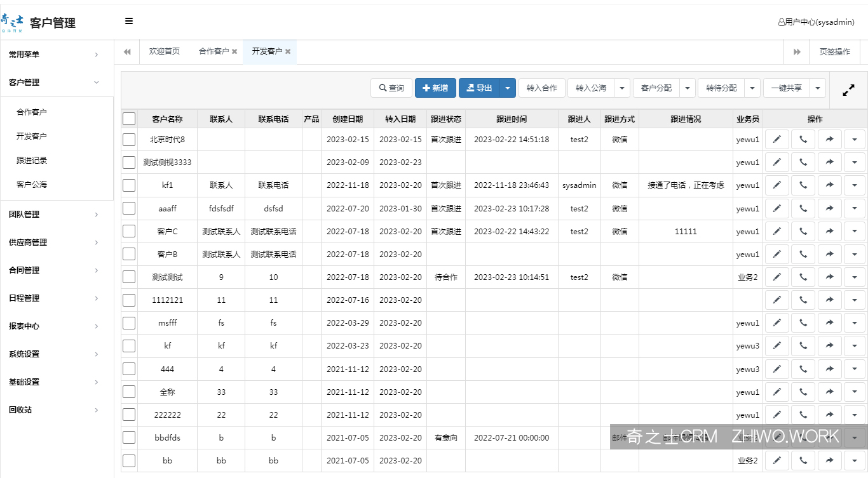The image size is (868, 478).
Task: Toggle the select-all checkbox in the table header
Action: [x=129, y=118]
